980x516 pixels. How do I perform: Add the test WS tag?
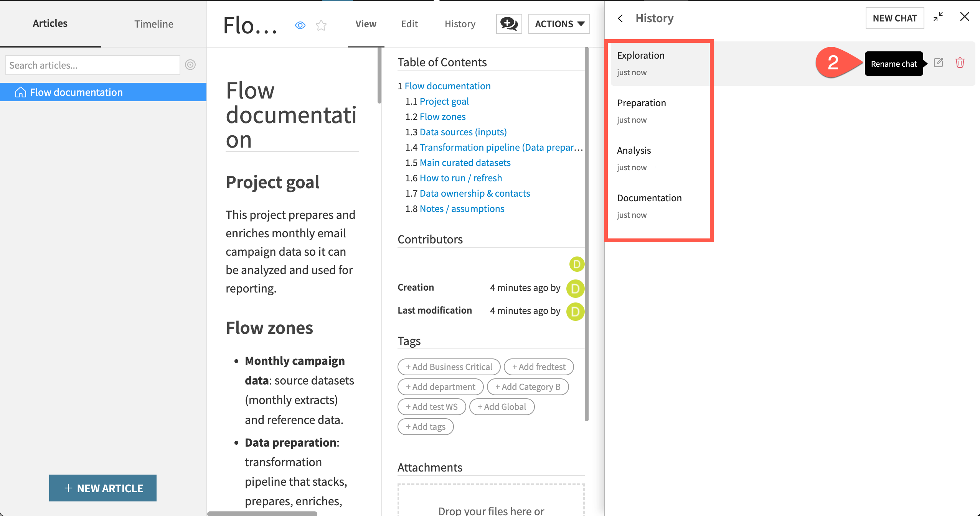432,407
